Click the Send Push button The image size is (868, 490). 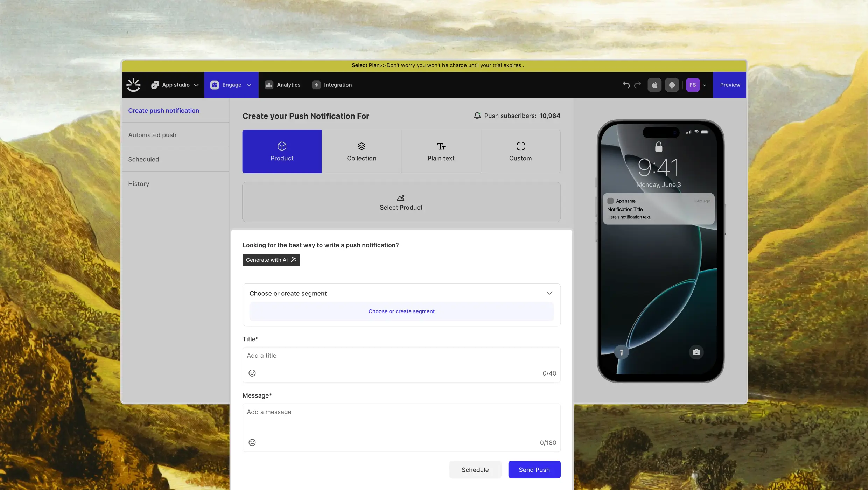[x=534, y=470]
